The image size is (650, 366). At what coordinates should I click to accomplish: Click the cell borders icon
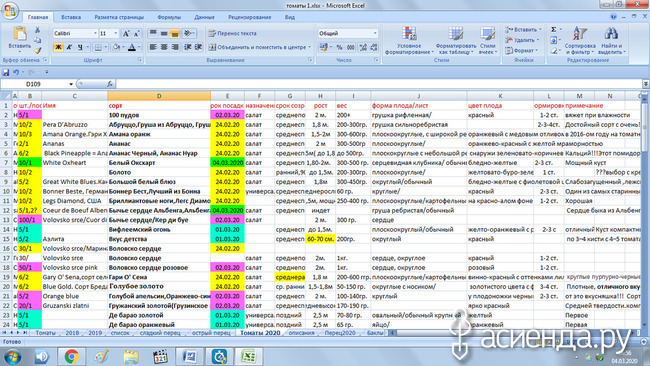tap(98, 47)
